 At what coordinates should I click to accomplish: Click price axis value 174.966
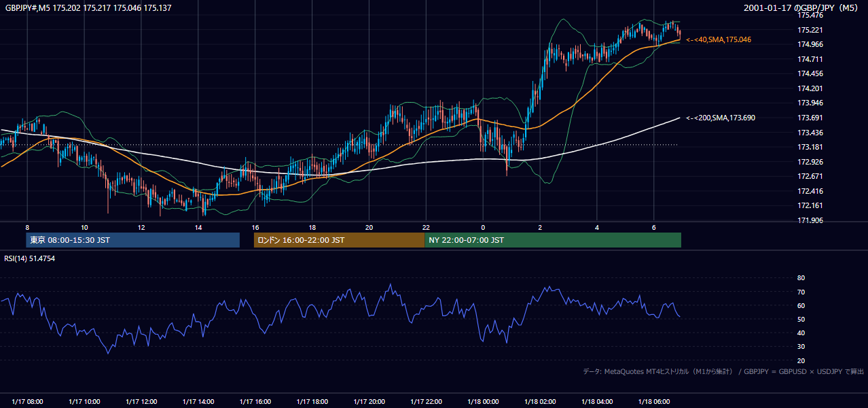[810, 44]
